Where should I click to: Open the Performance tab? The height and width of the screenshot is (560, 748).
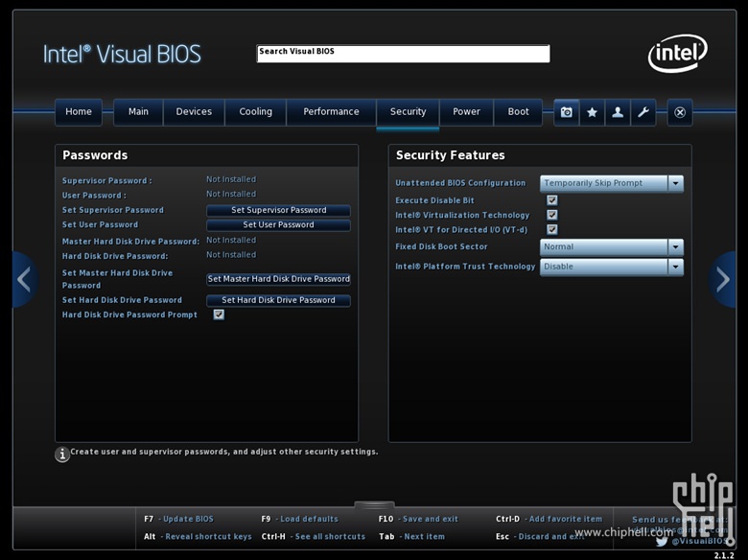331,111
